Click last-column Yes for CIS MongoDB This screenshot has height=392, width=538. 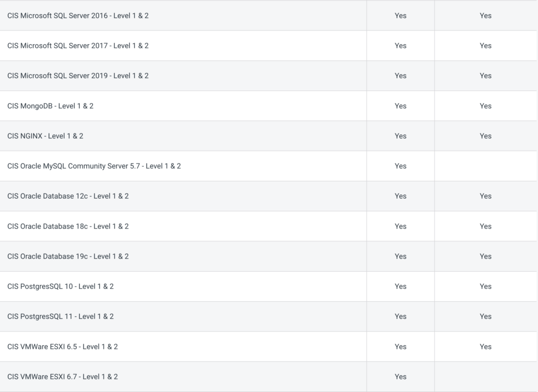[x=485, y=106]
